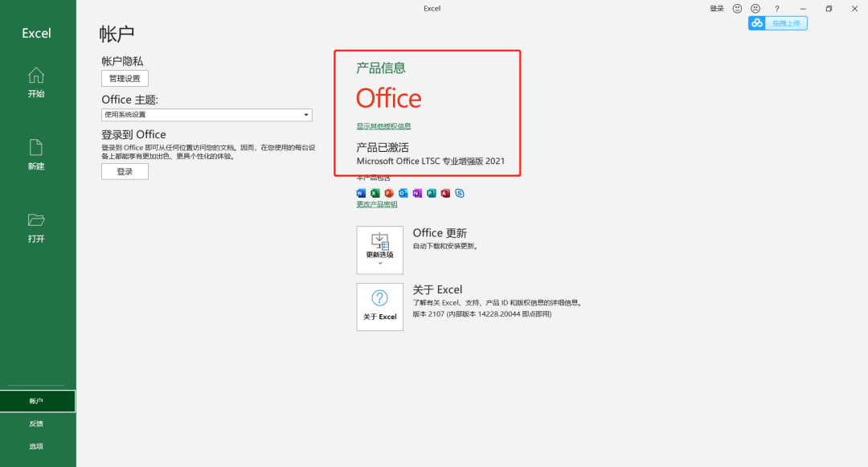Expand the 更新选项 update options menu
868x467 pixels.
[x=379, y=250]
